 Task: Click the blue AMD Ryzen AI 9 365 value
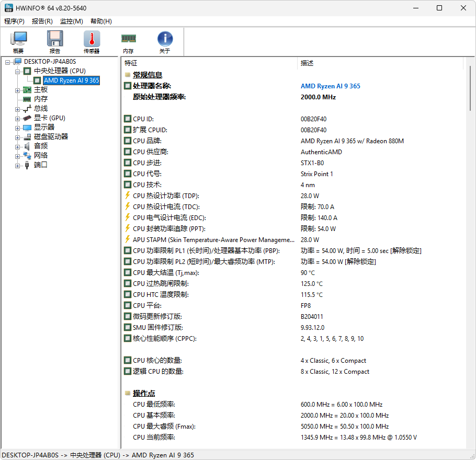[330, 86]
